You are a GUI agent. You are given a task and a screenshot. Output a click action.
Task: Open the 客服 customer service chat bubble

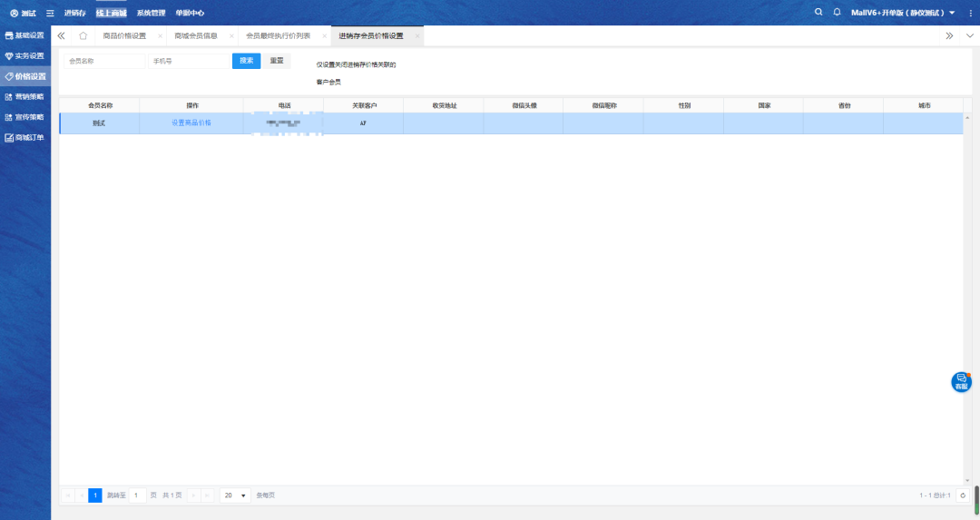pyautogui.click(x=960, y=382)
